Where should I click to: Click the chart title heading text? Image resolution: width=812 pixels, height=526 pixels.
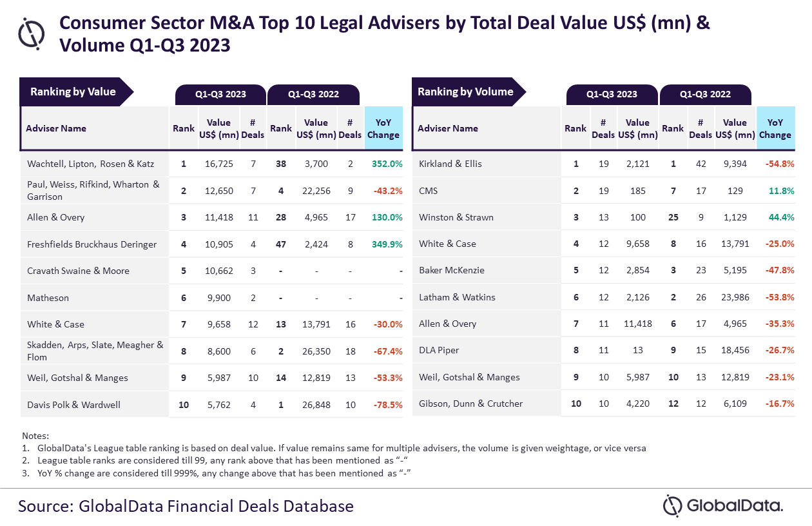[x=385, y=34]
